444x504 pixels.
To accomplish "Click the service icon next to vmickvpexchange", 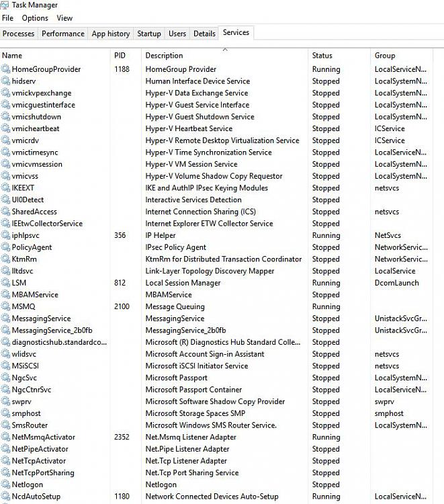I will point(5,93).
